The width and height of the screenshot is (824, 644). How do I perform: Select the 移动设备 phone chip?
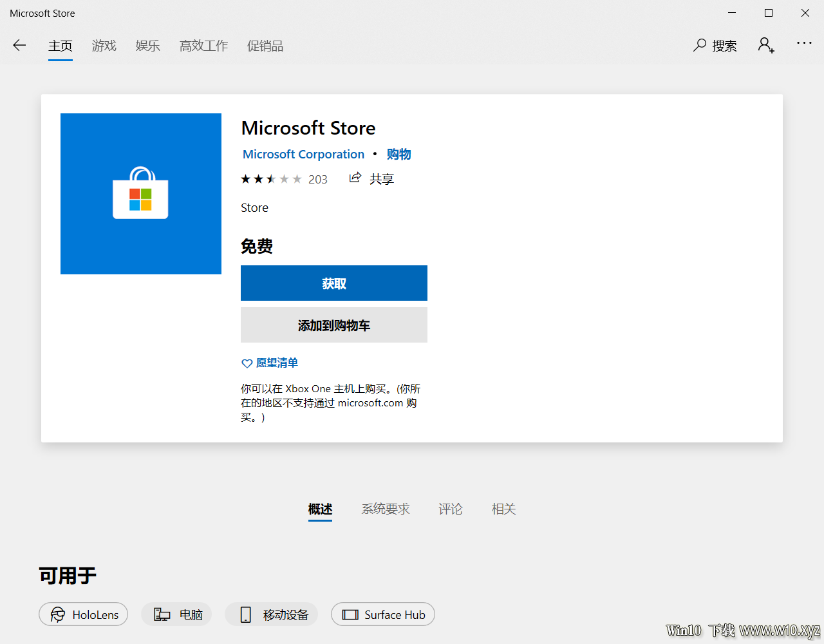click(271, 614)
